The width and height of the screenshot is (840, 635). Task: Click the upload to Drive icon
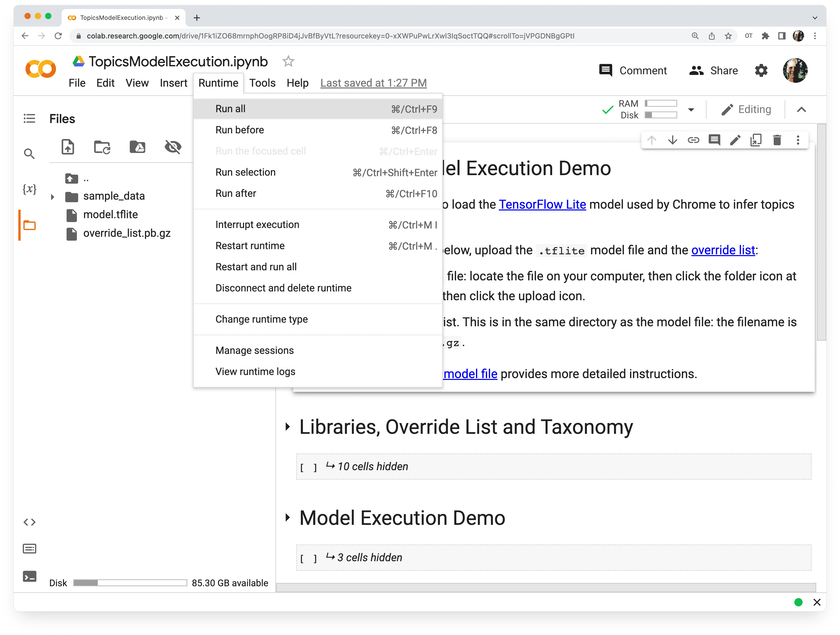tap(138, 147)
